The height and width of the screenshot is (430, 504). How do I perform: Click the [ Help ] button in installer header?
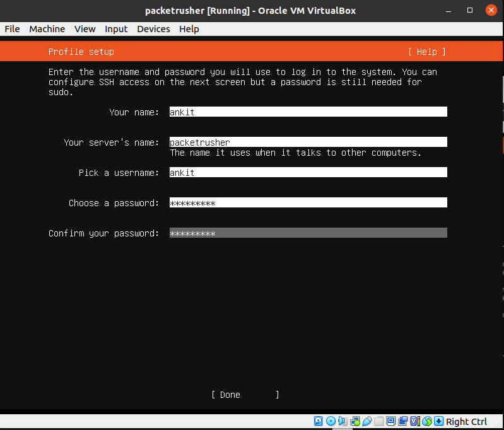tap(427, 52)
